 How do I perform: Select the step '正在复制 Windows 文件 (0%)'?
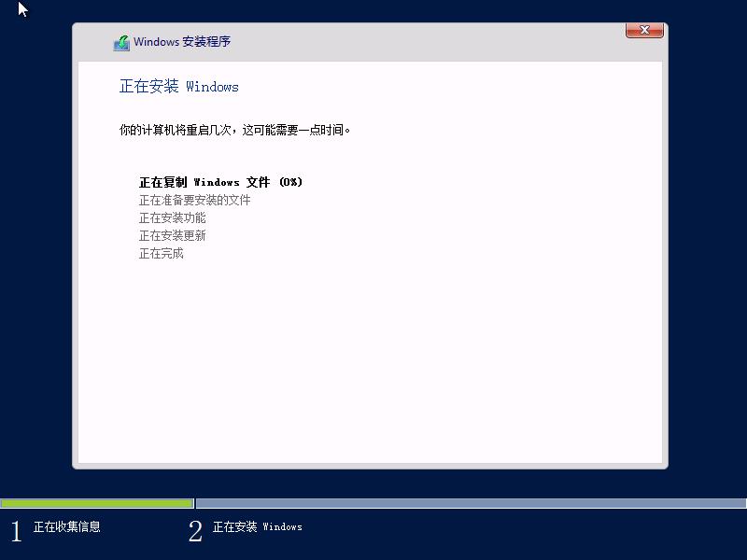220,182
